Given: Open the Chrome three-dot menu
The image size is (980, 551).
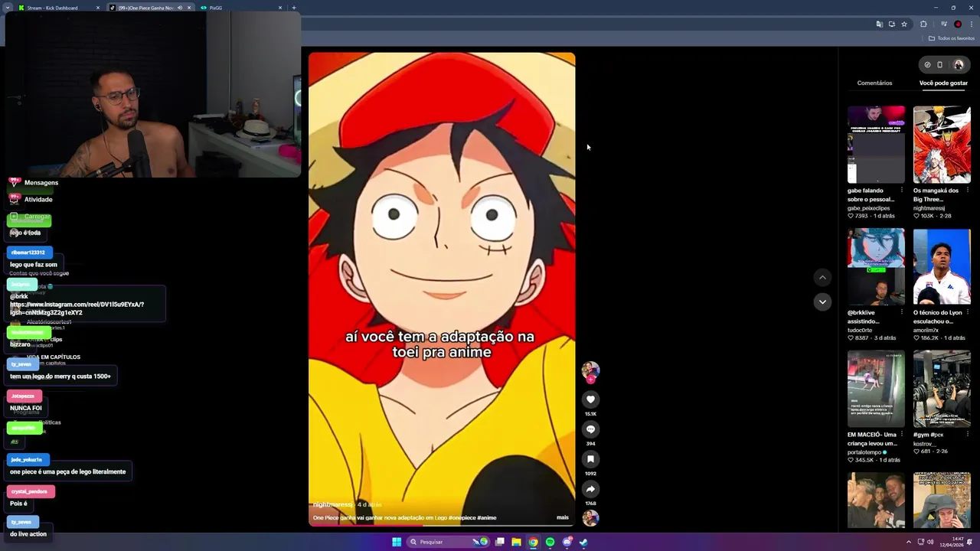Looking at the screenshot, I should pos(972,24).
